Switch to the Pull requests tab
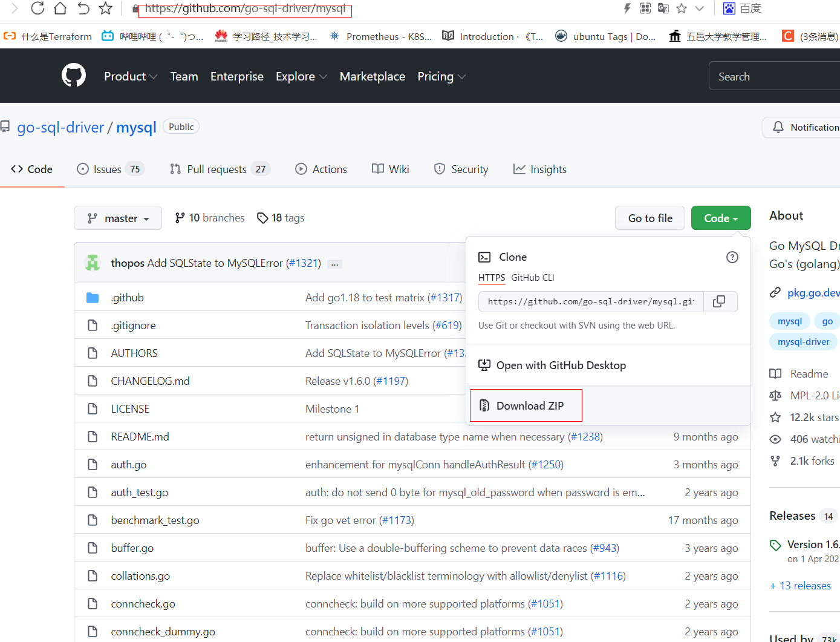 point(219,169)
